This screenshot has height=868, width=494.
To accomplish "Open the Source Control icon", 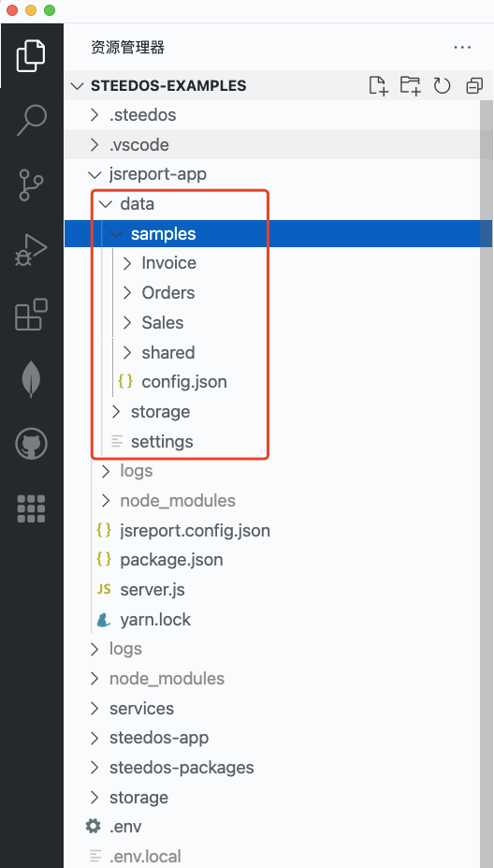I will (x=31, y=184).
